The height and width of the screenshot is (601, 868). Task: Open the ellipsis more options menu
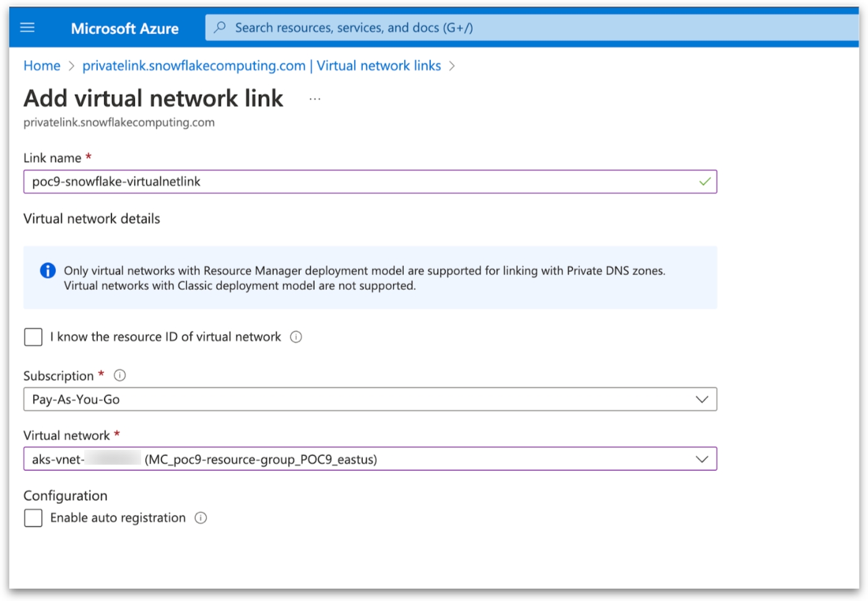tap(315, 99)
